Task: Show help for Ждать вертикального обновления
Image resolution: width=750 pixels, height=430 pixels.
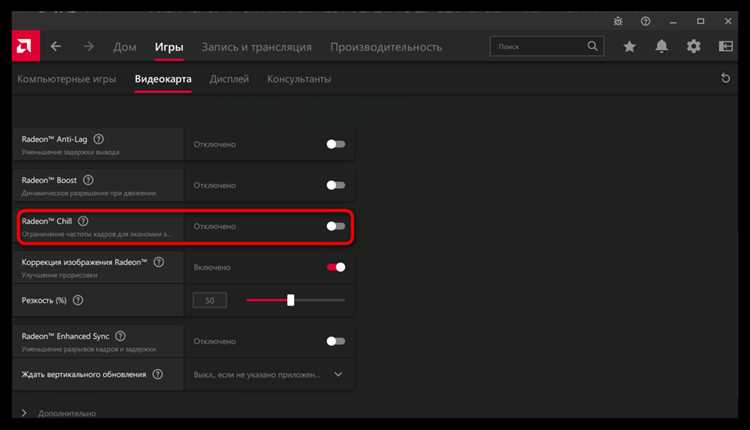Action: 157,374
